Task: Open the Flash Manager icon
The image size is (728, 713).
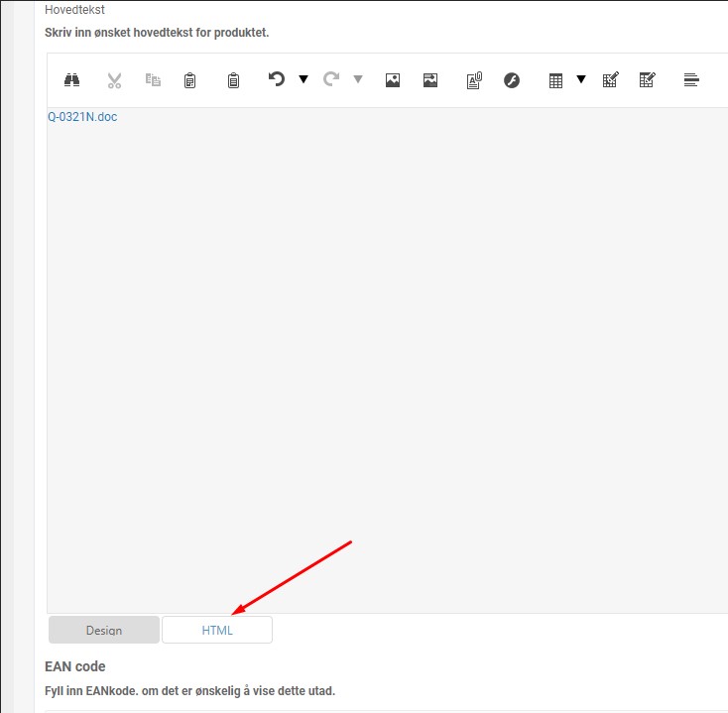Action: point(512,80)
